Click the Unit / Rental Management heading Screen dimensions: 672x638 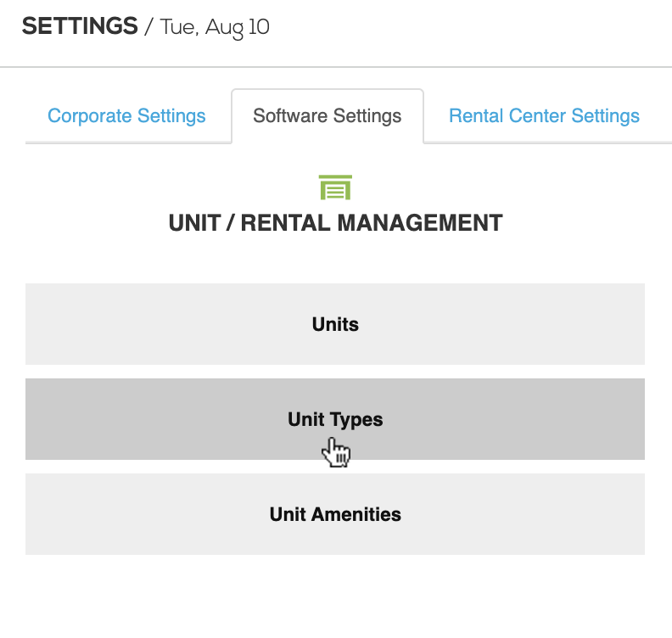coord(335,223)
